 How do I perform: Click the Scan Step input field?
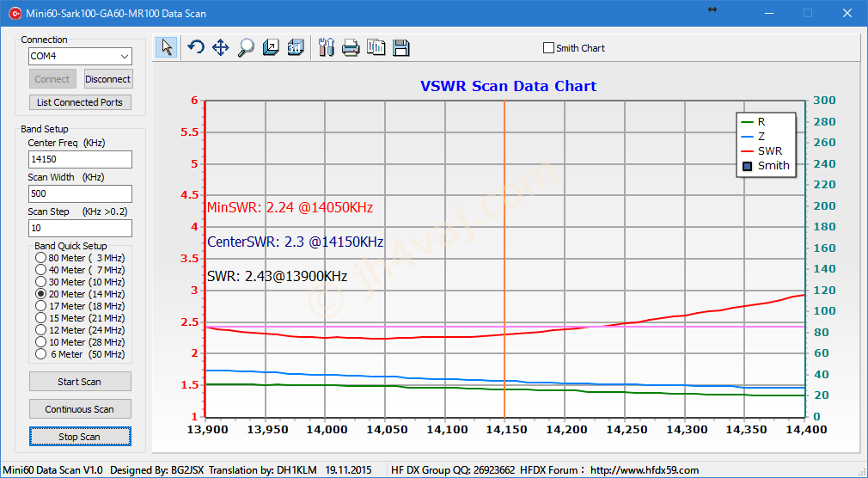tap(80, 228)
